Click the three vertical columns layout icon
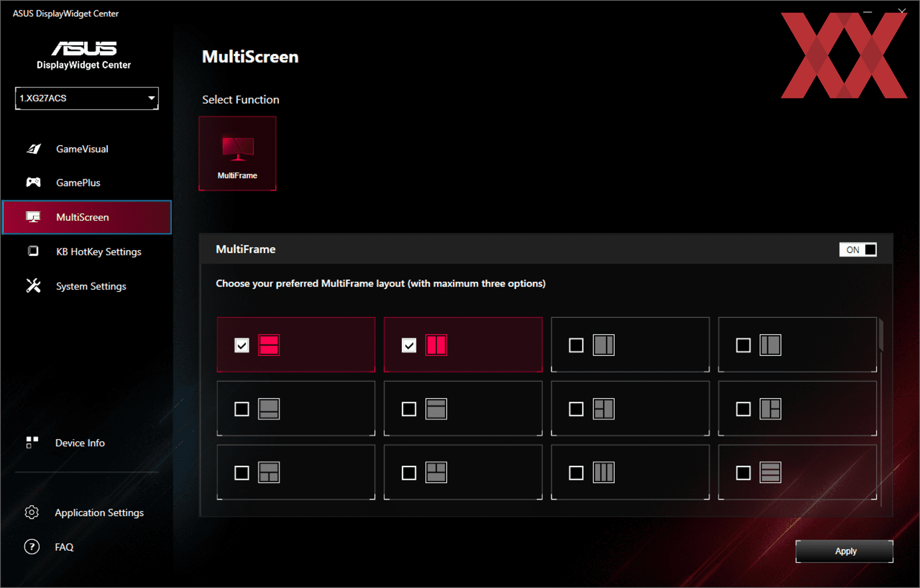The width and height of the screenshot is (920, 588). tap(603, 473)
